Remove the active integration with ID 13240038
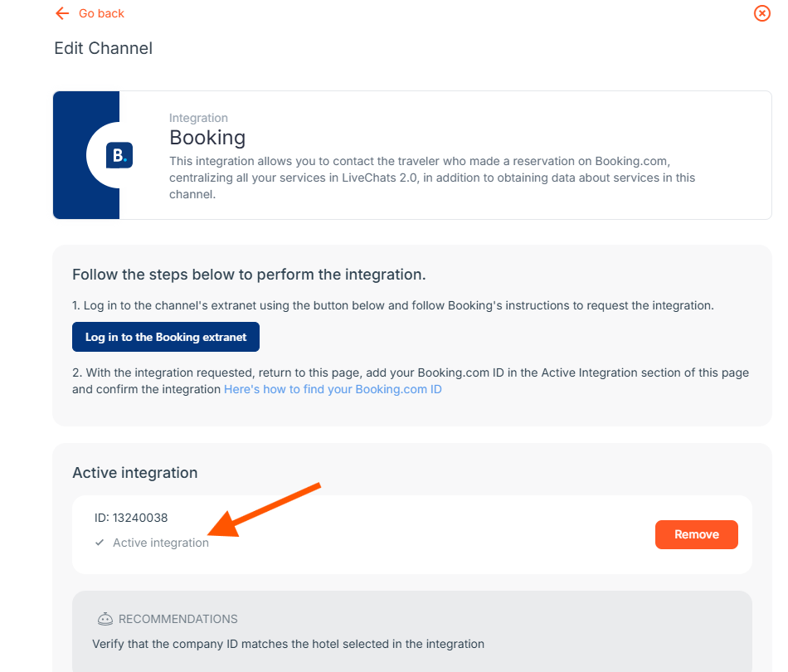This screenshot has width=788, height=672. (696, 534)
